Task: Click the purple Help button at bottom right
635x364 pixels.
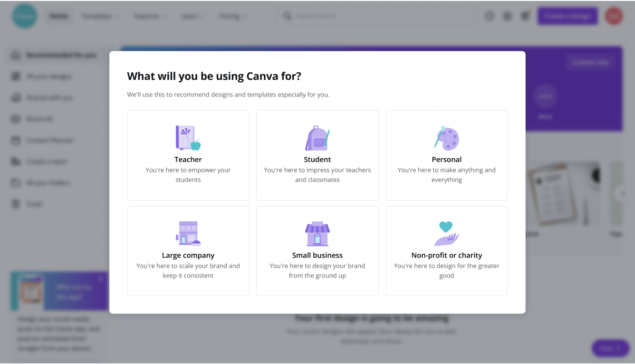Action: (610, 348)
